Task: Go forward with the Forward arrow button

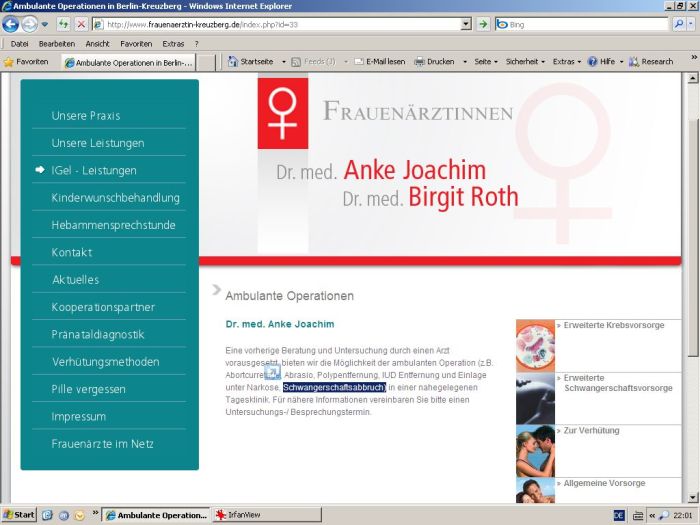Action: click(29, 24)
